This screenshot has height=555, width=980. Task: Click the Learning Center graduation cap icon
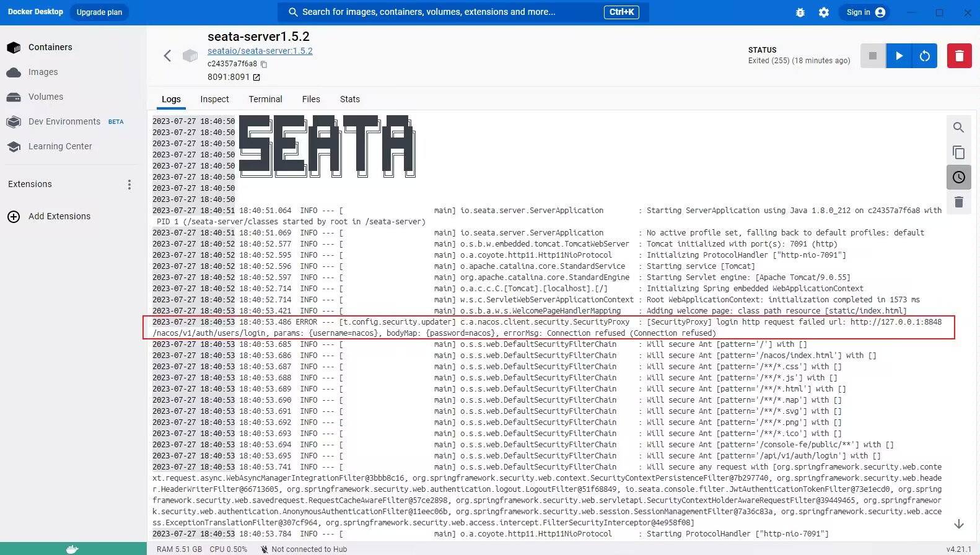(x=14, y=147)
